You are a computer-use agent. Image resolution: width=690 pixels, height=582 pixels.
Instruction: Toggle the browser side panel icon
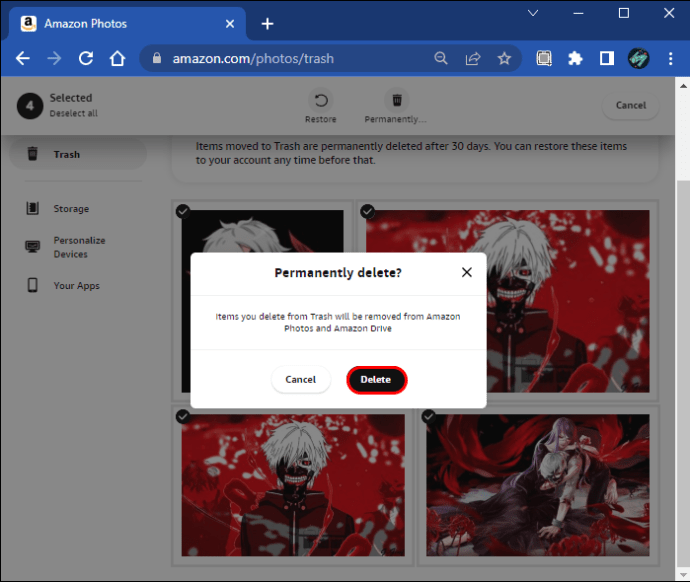607,58
